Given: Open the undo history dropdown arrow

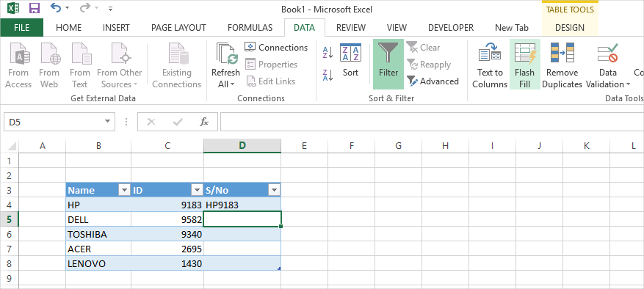Looking at the screenshot, I should (x=68, y=8).
